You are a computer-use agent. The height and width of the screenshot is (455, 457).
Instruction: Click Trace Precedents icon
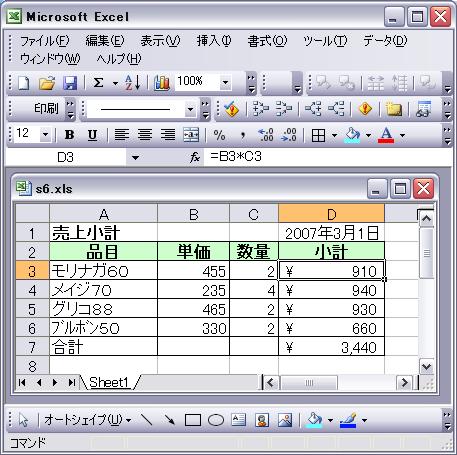coord(261,109)
